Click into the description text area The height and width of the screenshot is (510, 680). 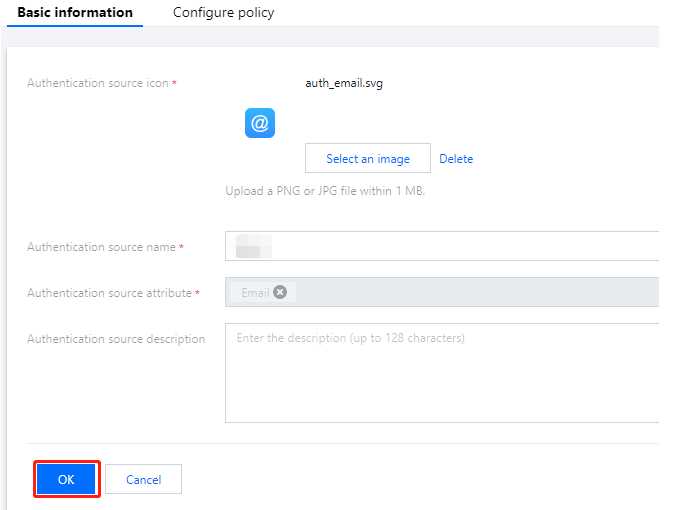pyautogui.click(x=442, y=373)
